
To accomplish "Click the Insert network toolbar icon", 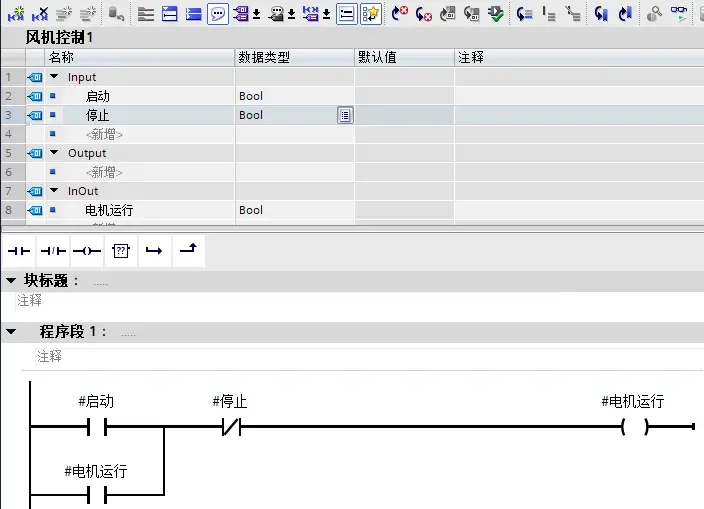I will click(x=16, y=14).
